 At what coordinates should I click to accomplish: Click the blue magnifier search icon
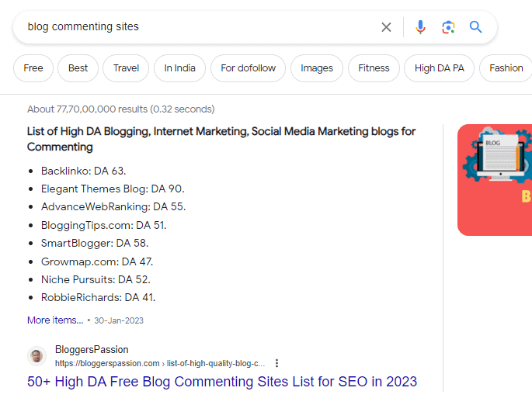[x=476, y=27]
